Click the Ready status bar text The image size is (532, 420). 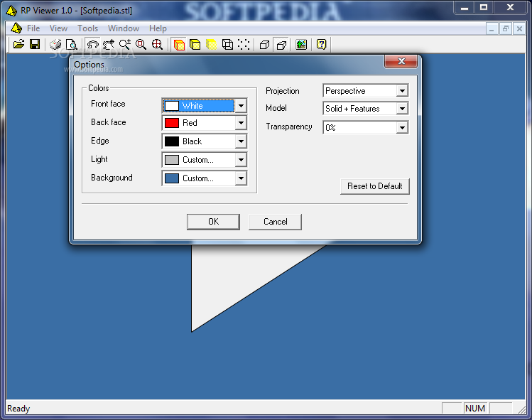(18, 409)
